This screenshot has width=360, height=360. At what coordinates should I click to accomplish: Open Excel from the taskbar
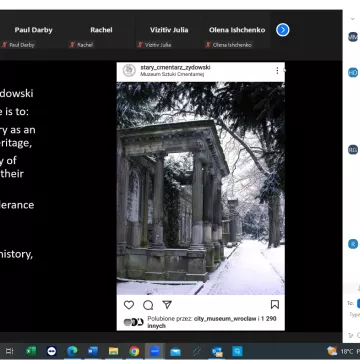[x=31, y=351]
